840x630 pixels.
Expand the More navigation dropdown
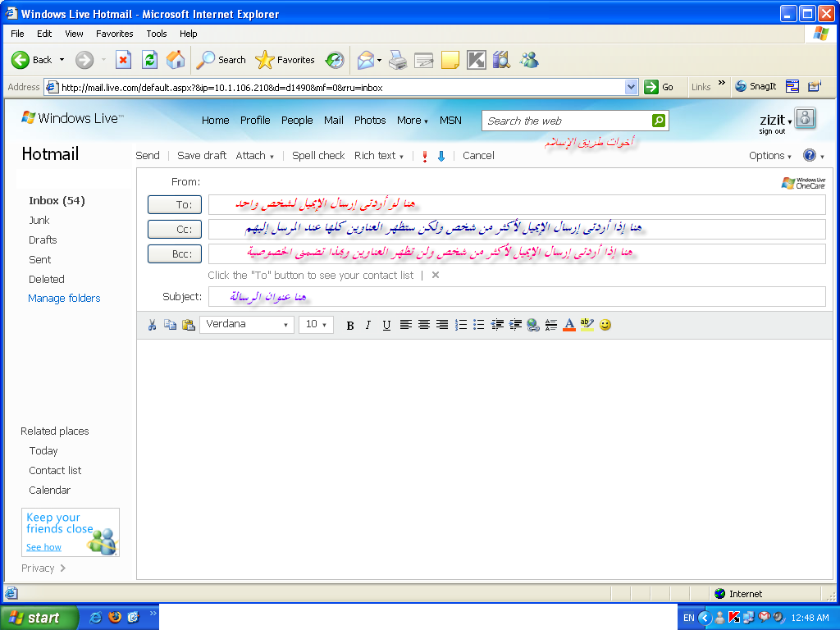(413, 121)
